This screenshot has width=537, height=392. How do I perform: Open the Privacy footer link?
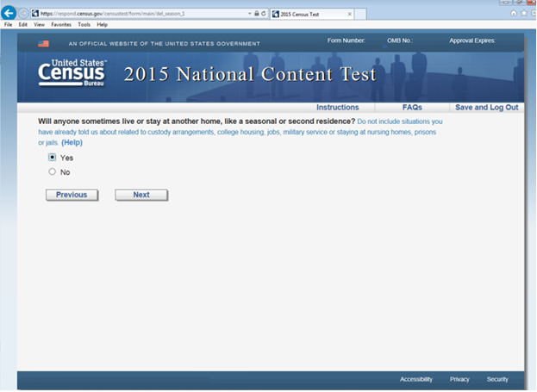coord(459,379)
